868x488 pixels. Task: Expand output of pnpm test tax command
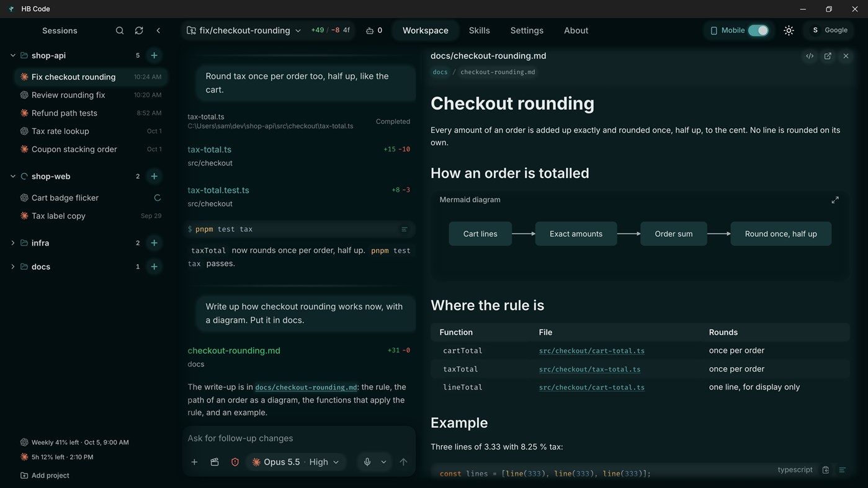405,229
